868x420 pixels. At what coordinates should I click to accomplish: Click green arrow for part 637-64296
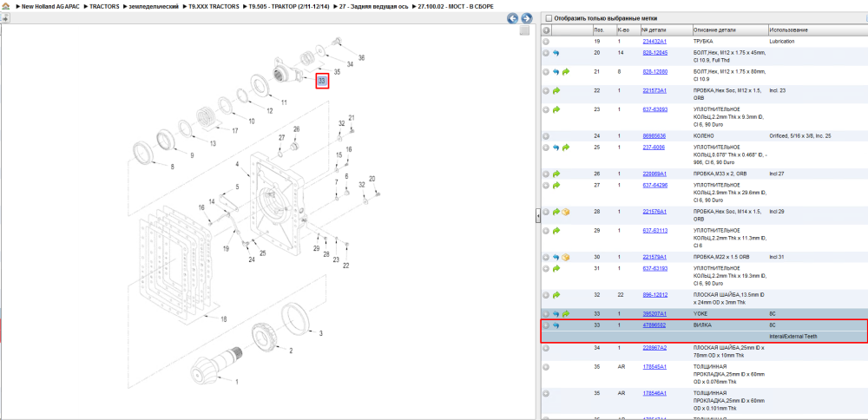point(556,186)
